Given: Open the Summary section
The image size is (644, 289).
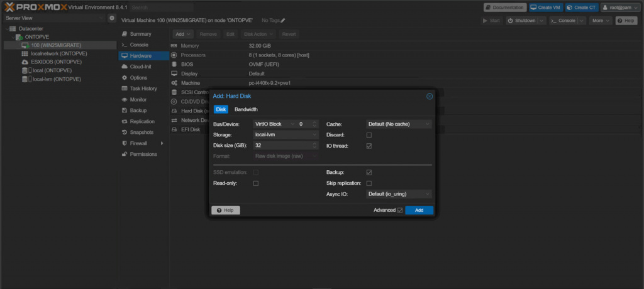Looking at the screenshot, I should [x=144, y=34].
